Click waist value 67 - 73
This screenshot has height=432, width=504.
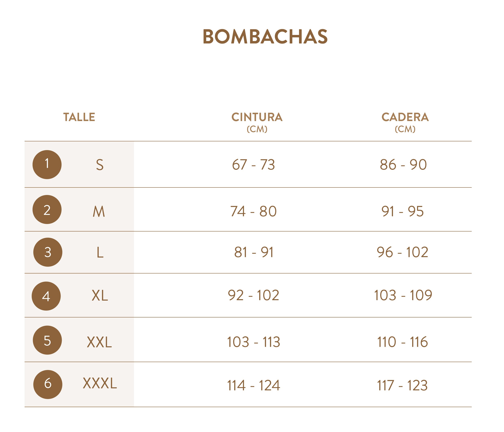(x=254, y=165)
